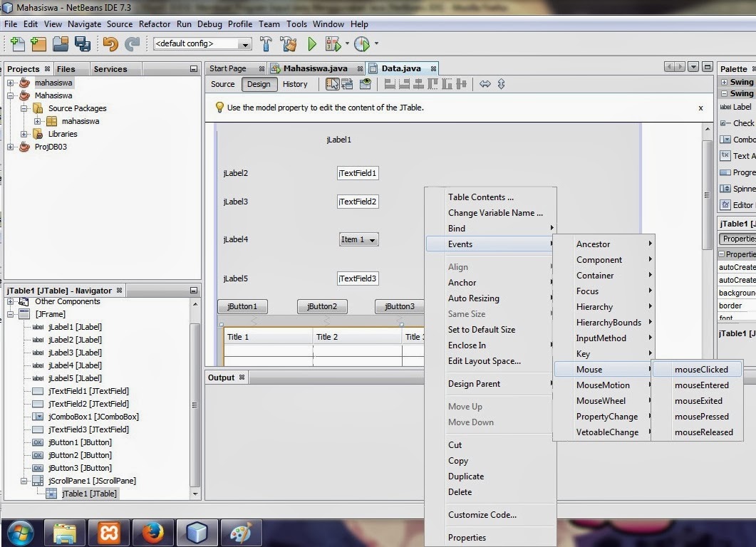Open the Refactor menu
Image resolution: width=756 pixels, height=547 pixels.
(155, 24)
